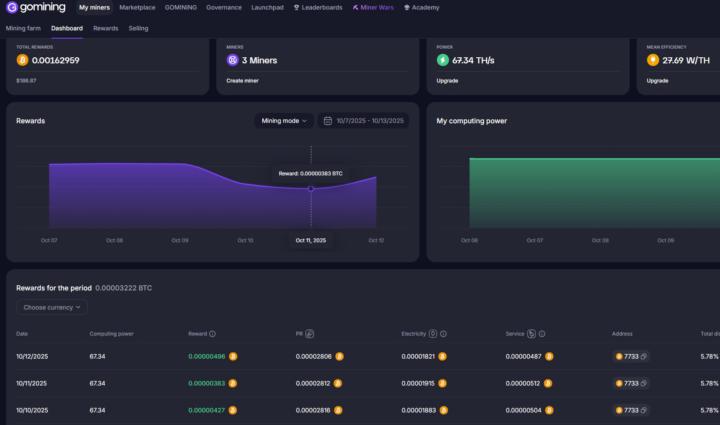The image size is (720, 425).
Task: Open Miner Wars section
Action: (373, 8)
